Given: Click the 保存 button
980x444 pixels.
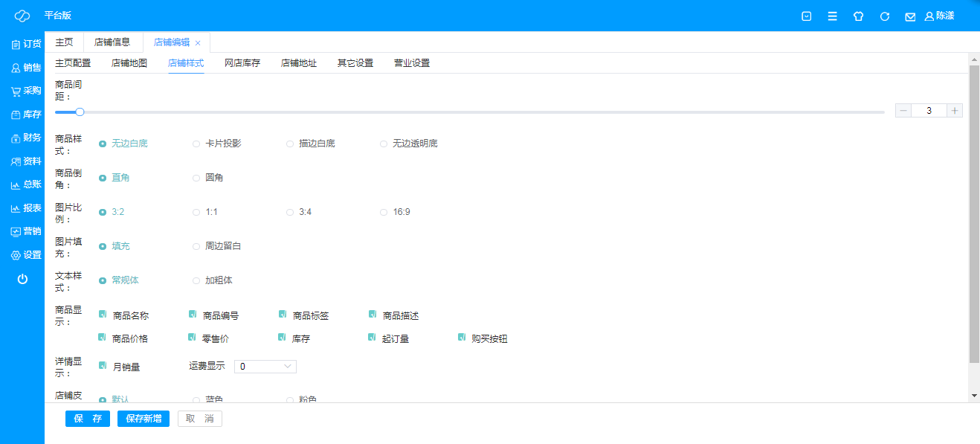Looking at the screenshot, I should [88, 419].
